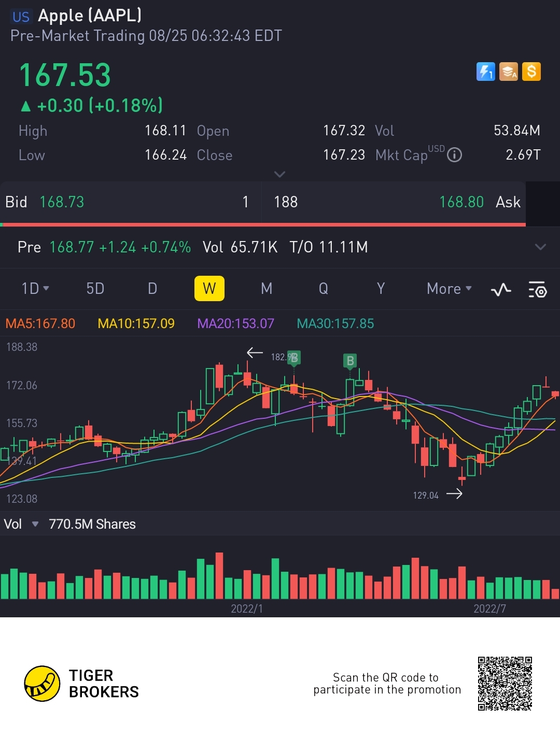The image size is (560, 750).
Task: Open the More timeframes dropdown
Action: [449, 289]
